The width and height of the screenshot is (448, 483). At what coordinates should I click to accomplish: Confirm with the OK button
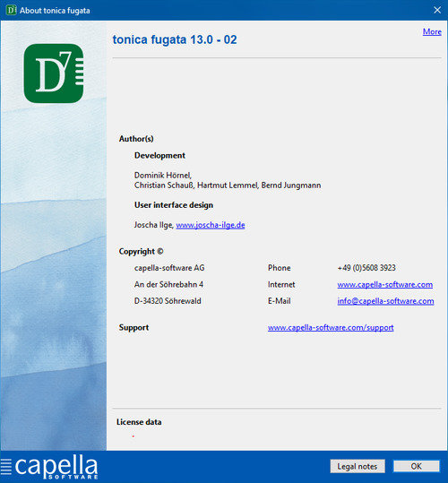point(417,466)
